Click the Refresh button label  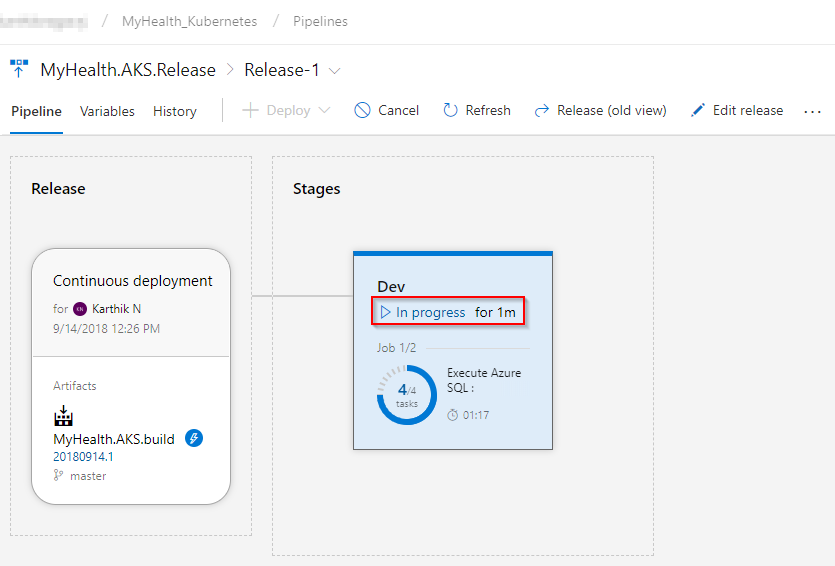pyautogui.click(x=488, y=110)
